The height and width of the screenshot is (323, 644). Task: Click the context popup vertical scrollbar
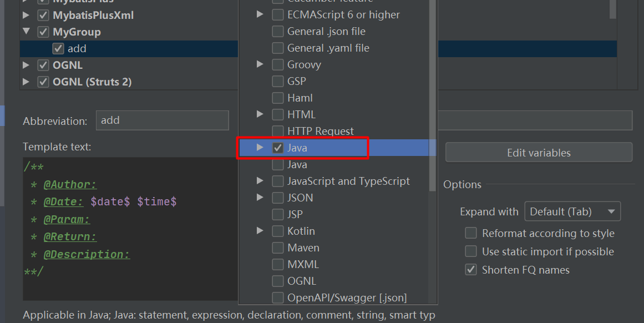coord(432,95)
